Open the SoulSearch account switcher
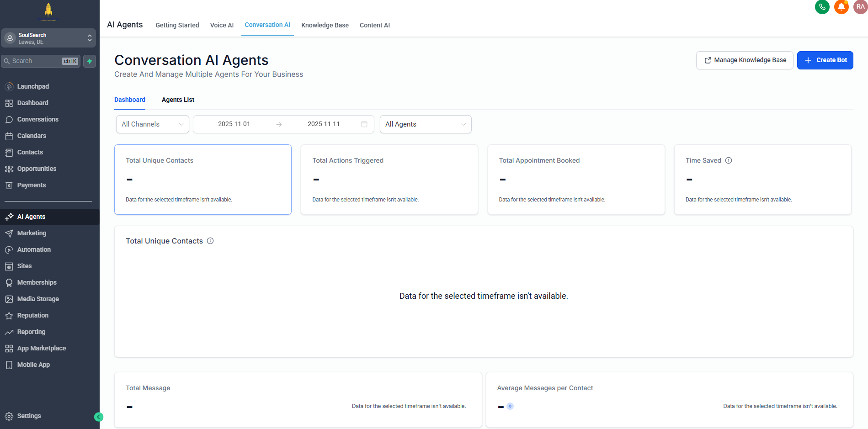The image size is (868, 429). [x=48, y=38]
